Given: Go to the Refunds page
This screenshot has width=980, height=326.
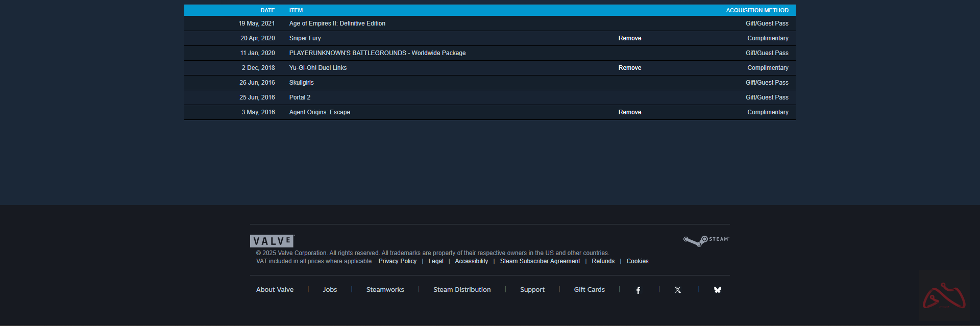Looking at the screenshot, I should [603, 261].
